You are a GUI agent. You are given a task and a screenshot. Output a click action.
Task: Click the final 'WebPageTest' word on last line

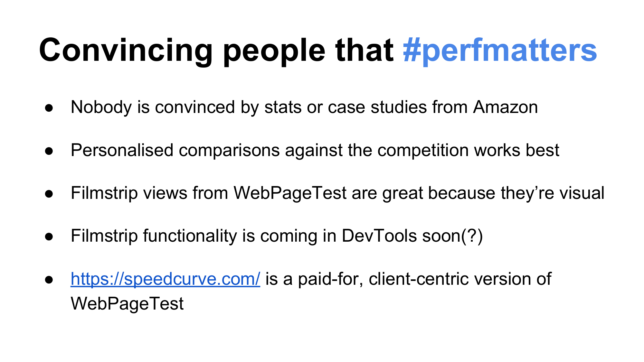127,303
